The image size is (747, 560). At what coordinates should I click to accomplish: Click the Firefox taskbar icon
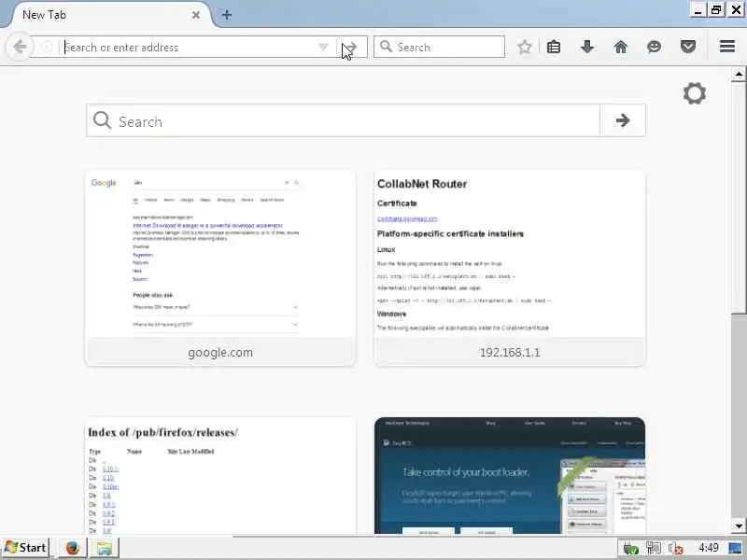(x=73, y=548)
